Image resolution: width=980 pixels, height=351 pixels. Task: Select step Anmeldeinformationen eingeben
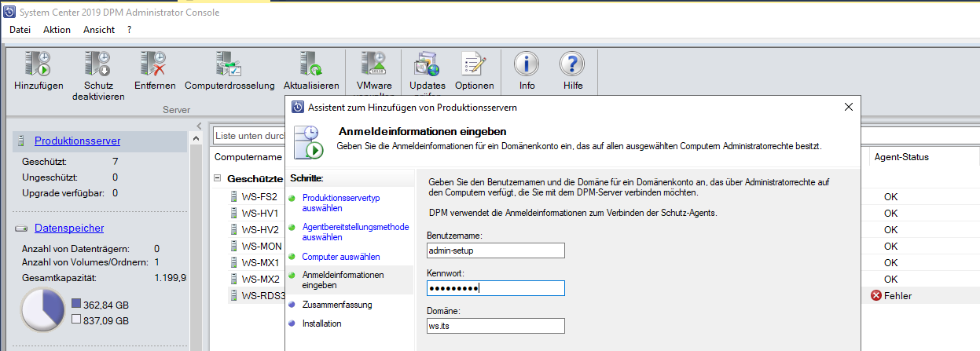tap(343, 280)
